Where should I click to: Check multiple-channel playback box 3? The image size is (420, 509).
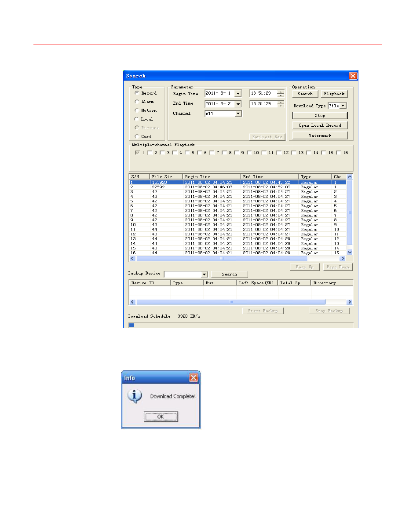[162, 153]
